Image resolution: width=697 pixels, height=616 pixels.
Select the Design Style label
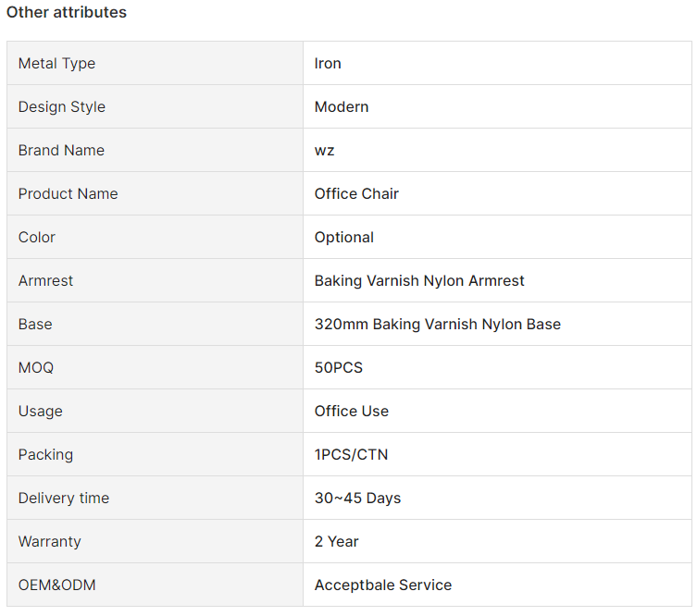coord(62,106)
